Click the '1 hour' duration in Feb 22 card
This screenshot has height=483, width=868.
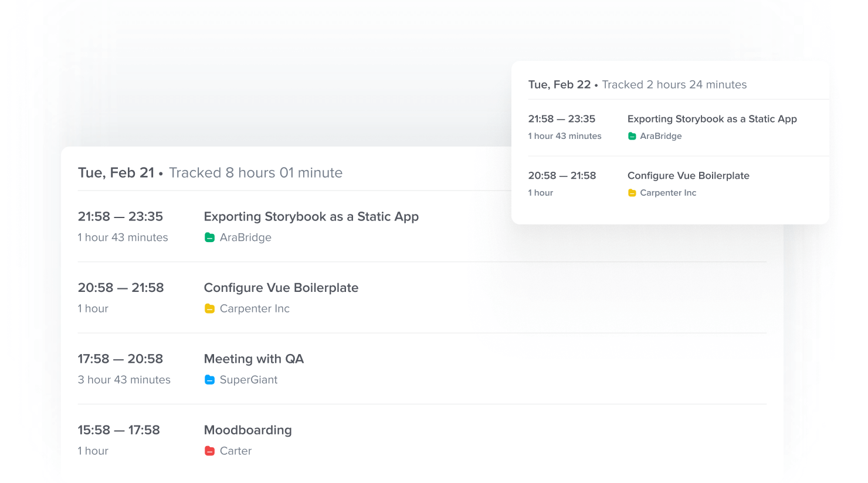pos(541,193)
